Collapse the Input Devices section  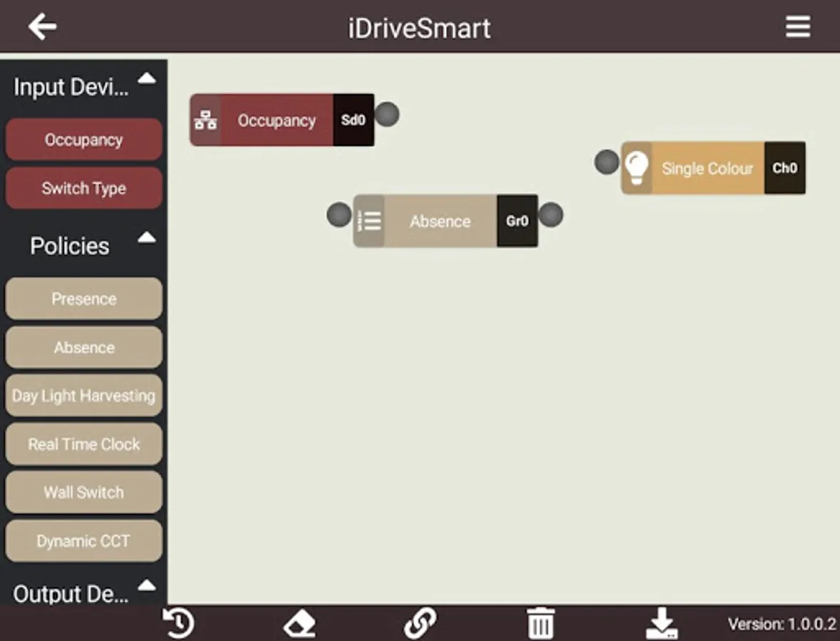pyautogui.click(x=147, y=79)
